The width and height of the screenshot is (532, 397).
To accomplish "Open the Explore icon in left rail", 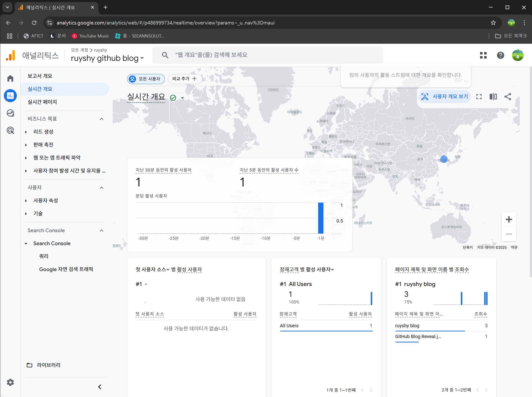I will point(10,113).
